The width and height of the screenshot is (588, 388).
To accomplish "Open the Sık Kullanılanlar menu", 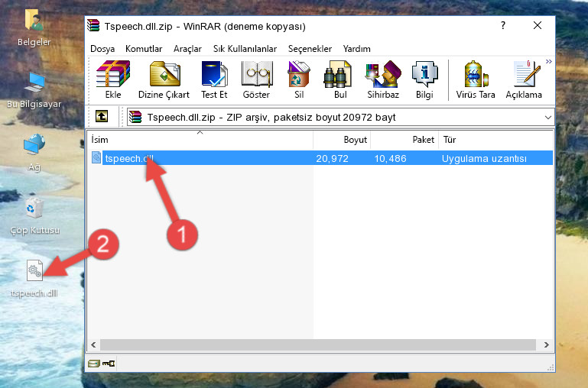I will 245,49.
